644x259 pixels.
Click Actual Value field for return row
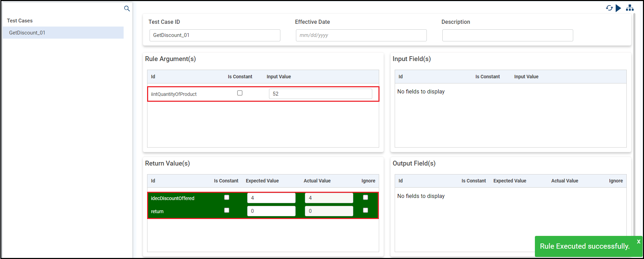pos(329,211)
